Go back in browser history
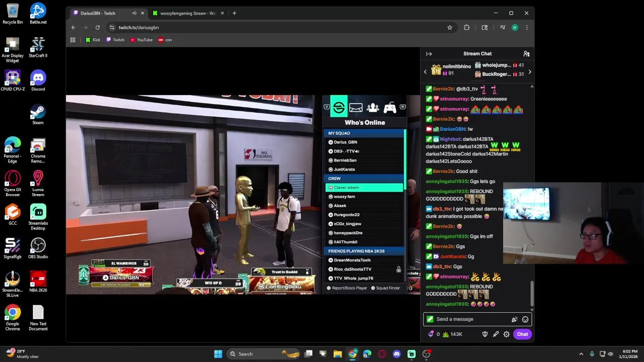 point(73,28)
